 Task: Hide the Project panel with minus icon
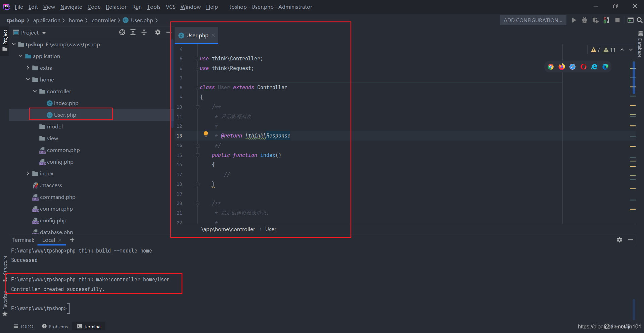169,32
